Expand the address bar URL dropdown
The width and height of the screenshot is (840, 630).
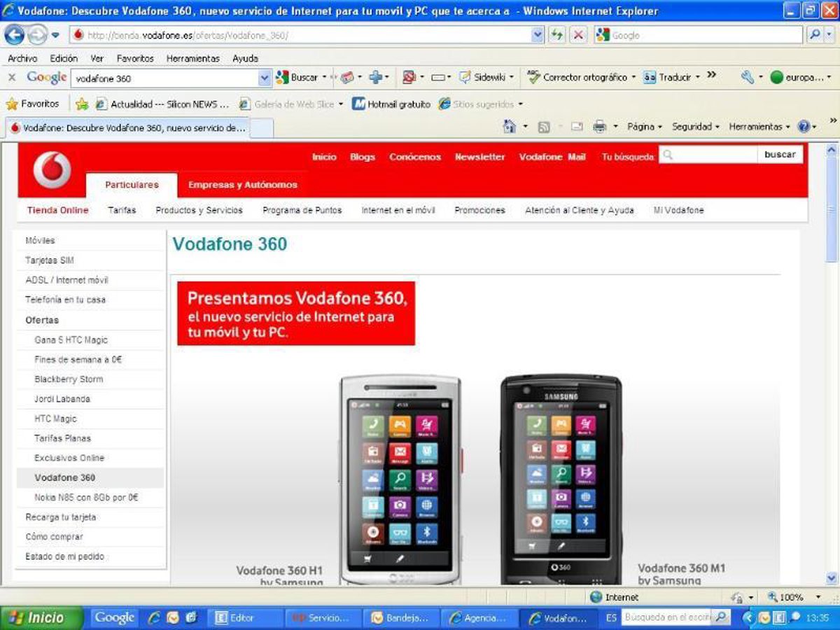coord(538,35)
